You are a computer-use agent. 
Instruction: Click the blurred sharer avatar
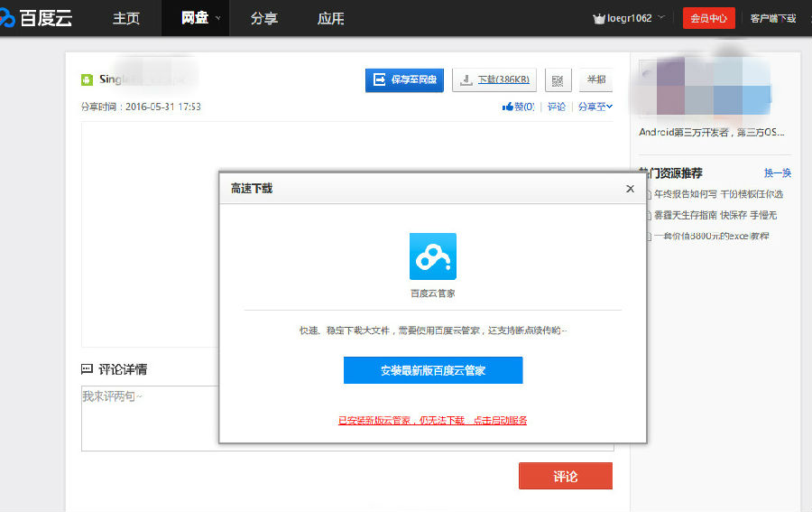coord(705,86)
